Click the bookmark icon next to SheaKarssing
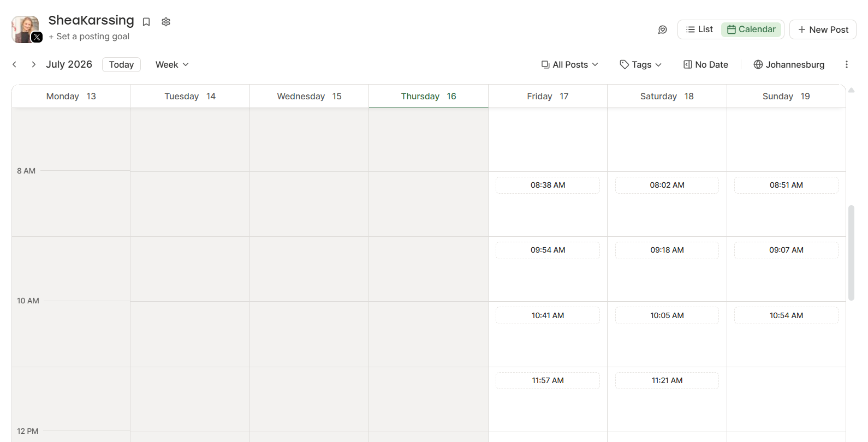 point(146,22)
